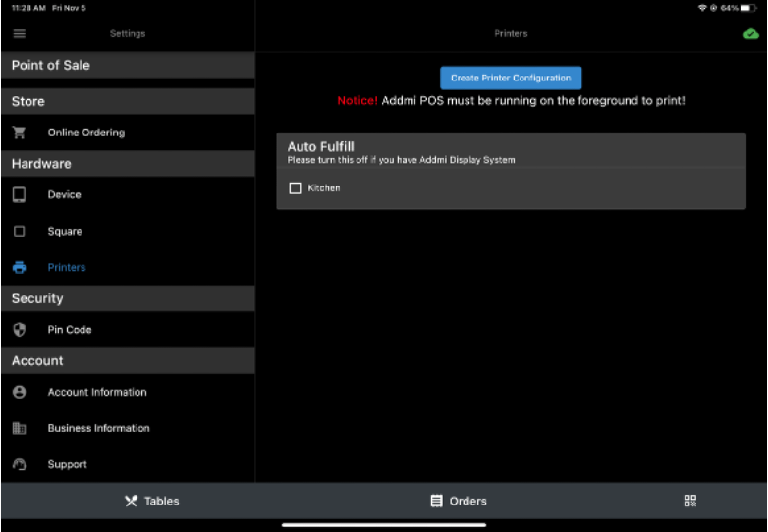Click the Printers page title

pos(511,33)
